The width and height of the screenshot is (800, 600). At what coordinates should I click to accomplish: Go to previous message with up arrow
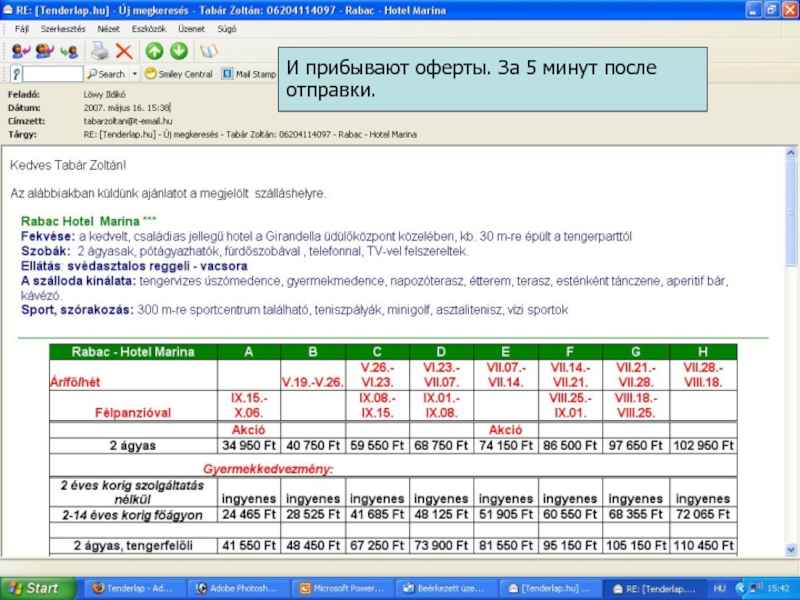pyautogui.click(x=154, y=51)
